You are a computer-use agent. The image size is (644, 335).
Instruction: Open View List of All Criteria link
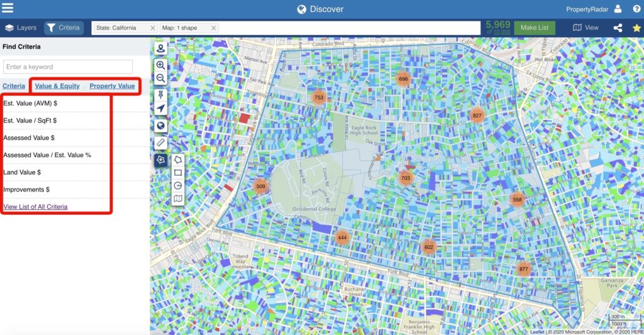(x=35, y=207)
